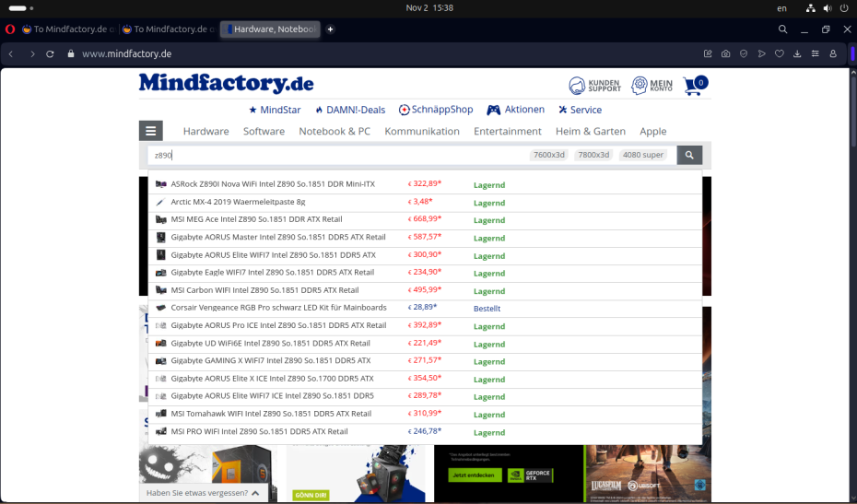Click the browser send/flow arrow icon
The width and height of the screenshot is (857, 504).
coord(761,54)
